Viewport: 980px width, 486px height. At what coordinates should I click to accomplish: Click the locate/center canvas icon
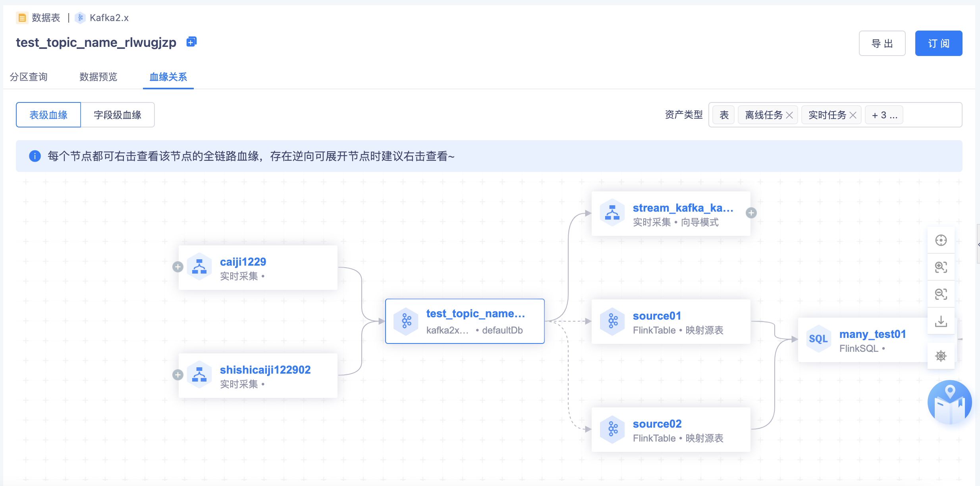[x=941, y=240]
